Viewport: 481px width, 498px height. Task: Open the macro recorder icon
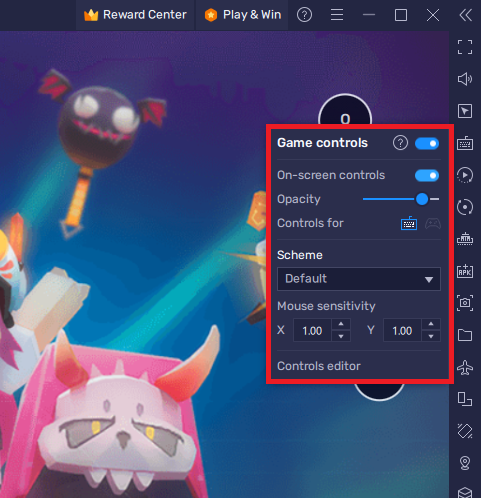pyautogui.click(x=465, y=175)
